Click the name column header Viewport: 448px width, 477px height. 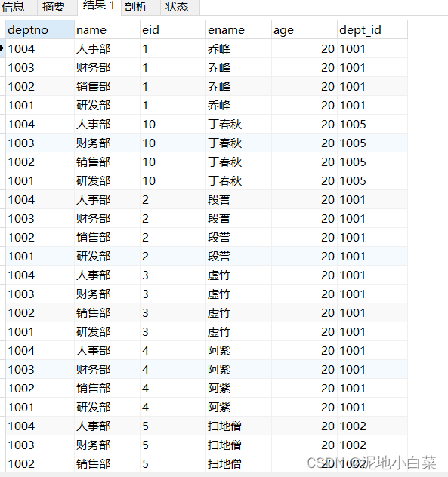click(x=107, y=30)
